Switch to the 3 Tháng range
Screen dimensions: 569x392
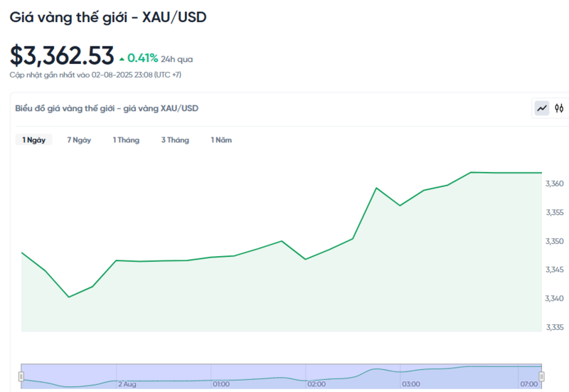(x=175, y=140)
